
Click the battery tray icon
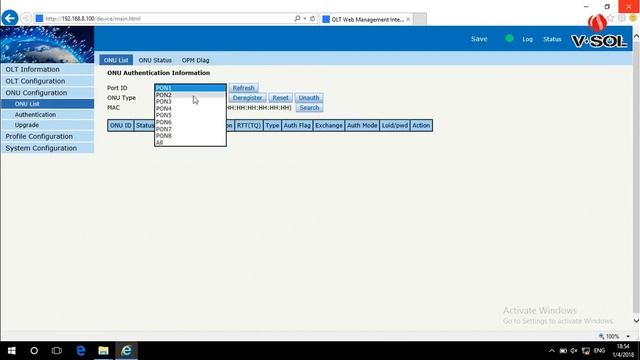(563, 351)
